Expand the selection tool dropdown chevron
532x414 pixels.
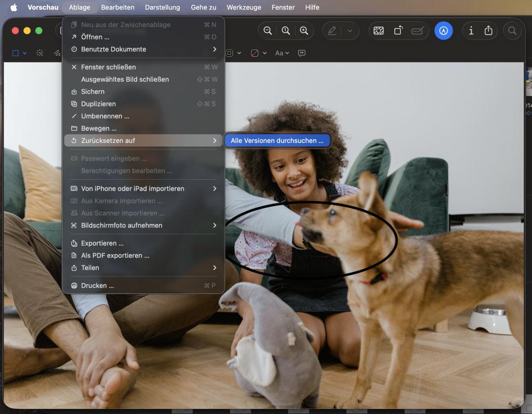click(x=25, y=53)
